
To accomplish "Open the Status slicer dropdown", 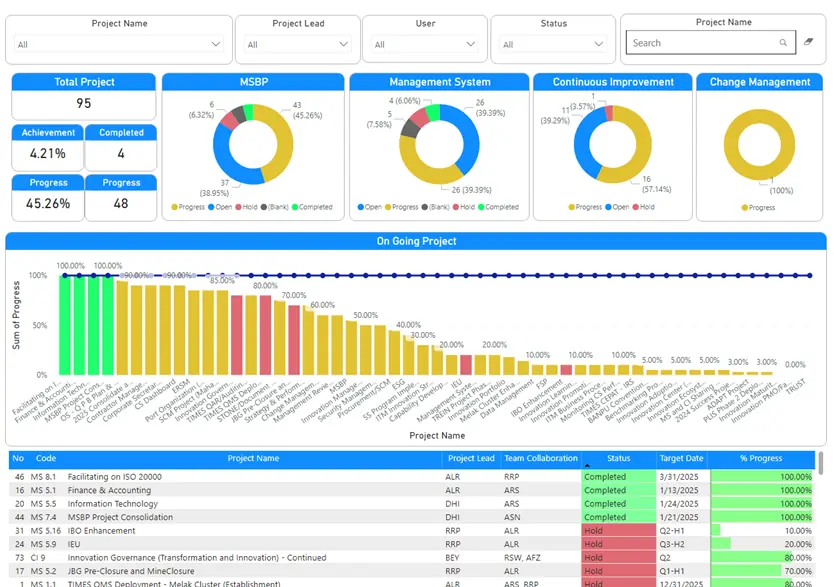I will (553, 44).
